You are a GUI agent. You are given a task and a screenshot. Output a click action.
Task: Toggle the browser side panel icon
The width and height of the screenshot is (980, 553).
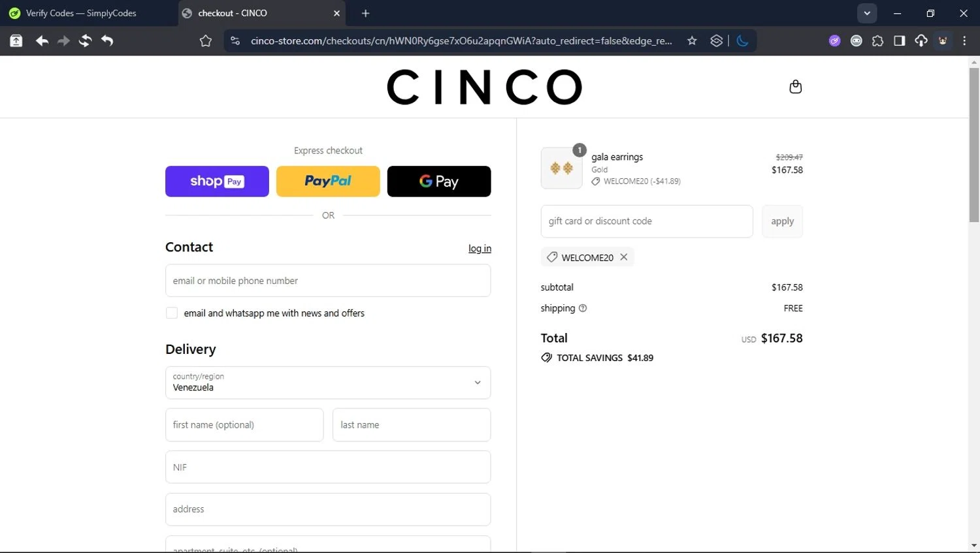[x=899, y=41]
